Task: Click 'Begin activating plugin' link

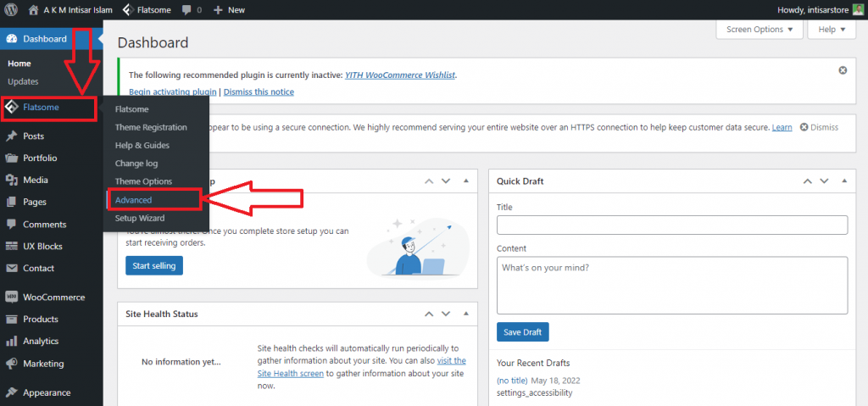Action: point(173,92)
